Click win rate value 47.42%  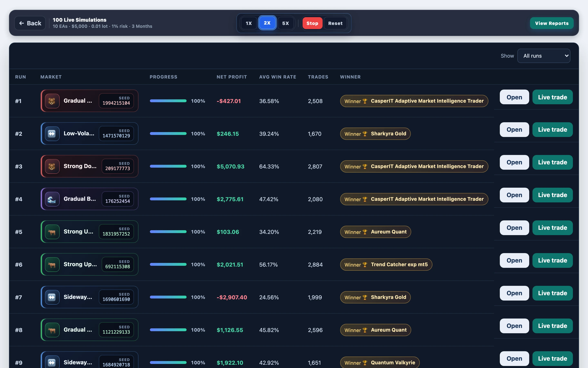click(269, 199)
